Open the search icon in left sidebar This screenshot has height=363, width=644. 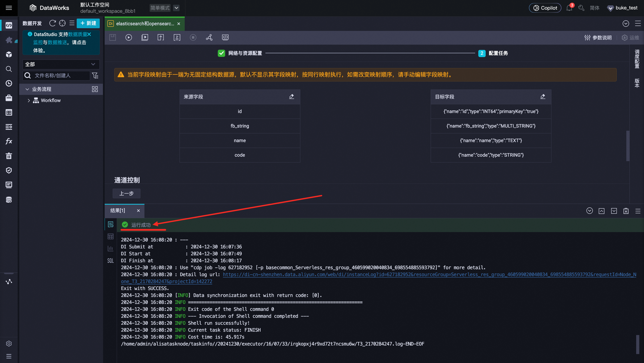[9, 69]
